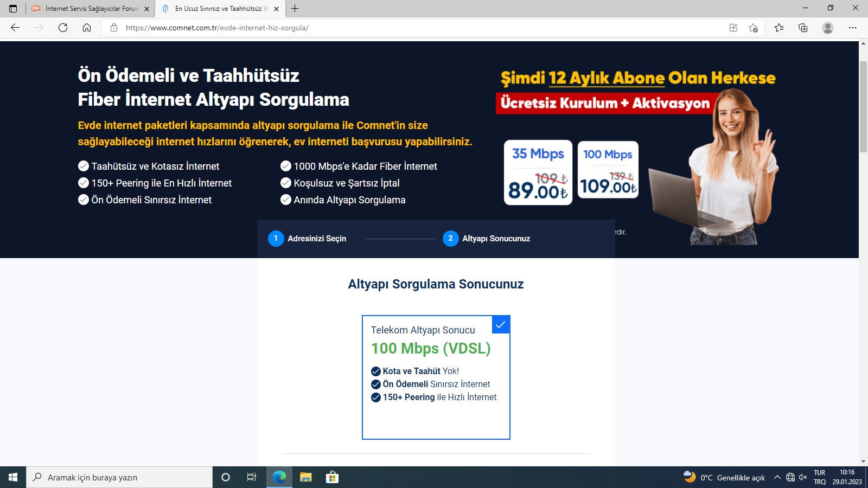Open Task View on the taskbar

tap(252, 477)
